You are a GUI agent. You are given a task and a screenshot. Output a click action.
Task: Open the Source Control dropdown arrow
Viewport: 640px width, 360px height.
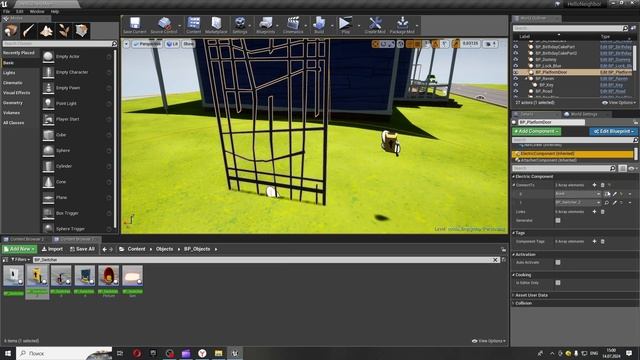click(180, 26)
